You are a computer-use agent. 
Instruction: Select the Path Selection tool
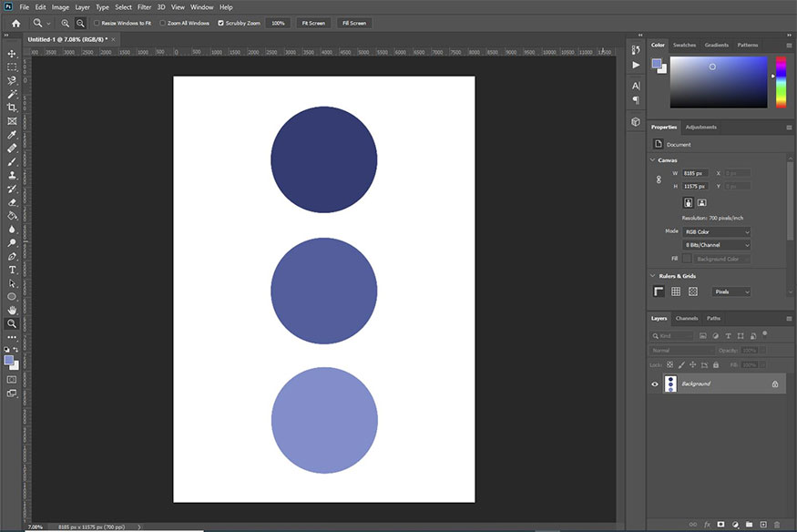pos(12,283)
